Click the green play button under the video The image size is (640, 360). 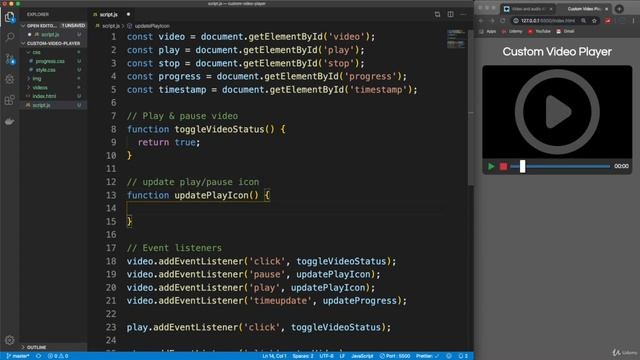point(491,166)
